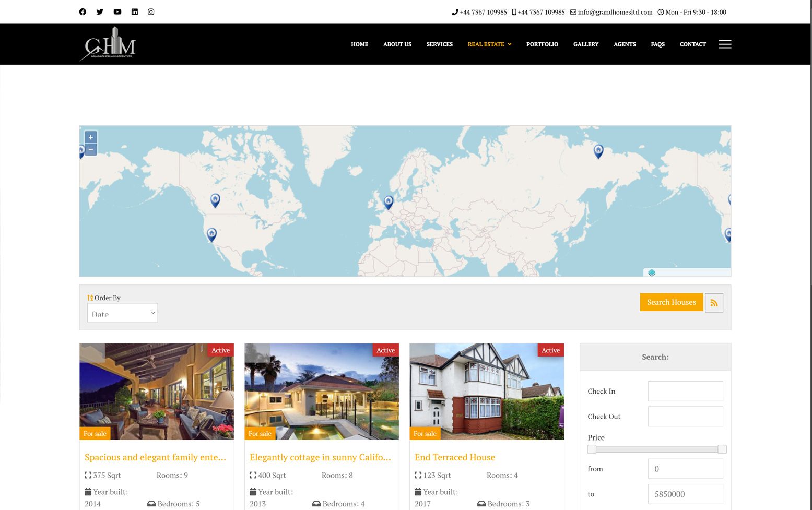Open the YouTube social icon
This screenshot has height=510, width=812.
click(x=117, y=12)
